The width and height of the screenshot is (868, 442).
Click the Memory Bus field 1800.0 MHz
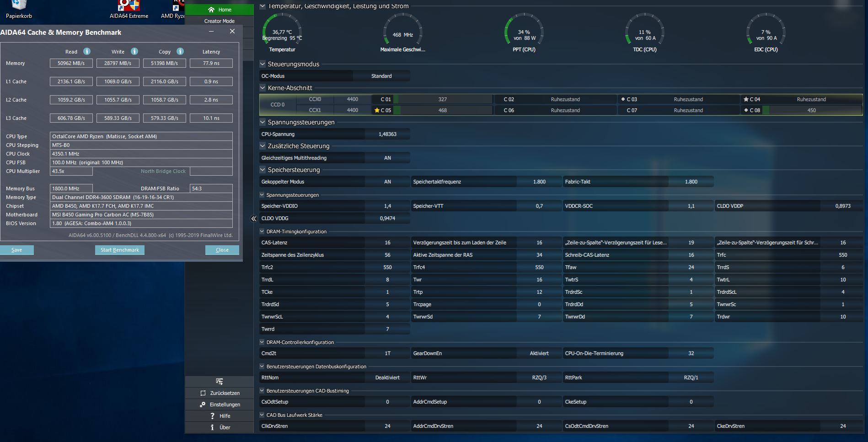click(x=71, y=189)
